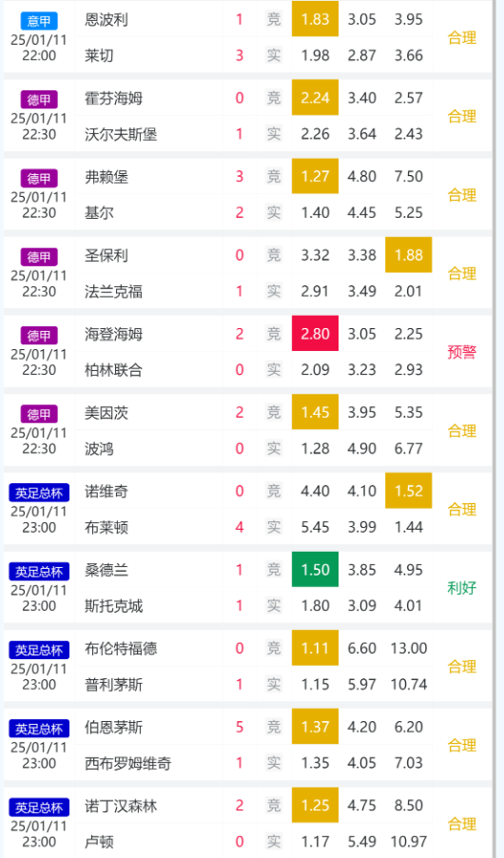
Task: Open the 合理 status for 恩波利 match
Action: pos(462,38)
